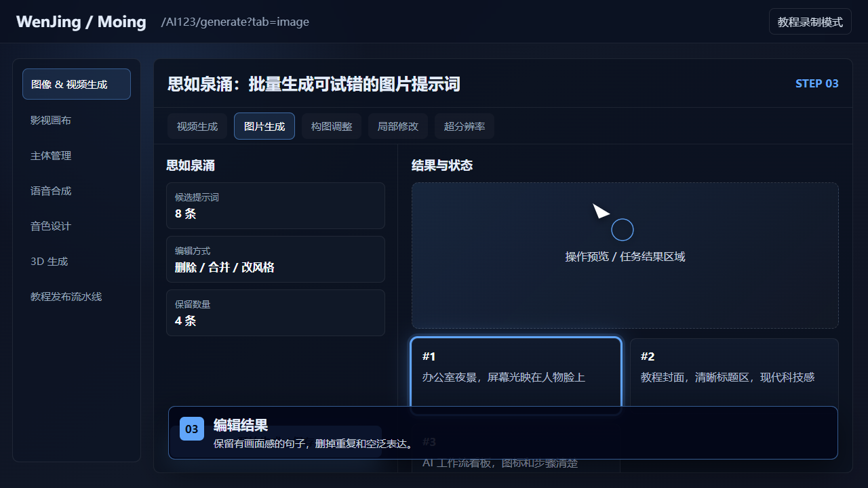Select the 图片生成 tab
The width and height of the screenshot is (868, 488).
264,126
